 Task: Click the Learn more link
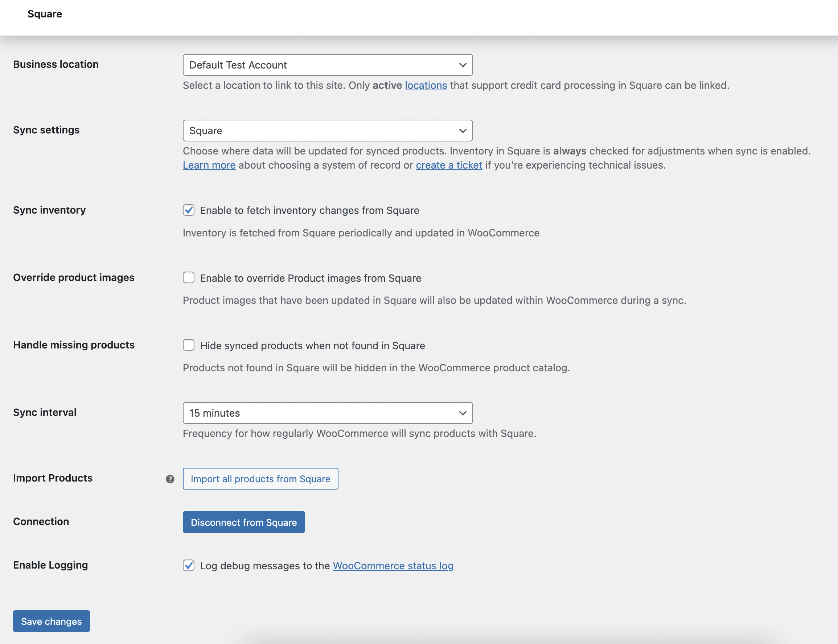point(209,165)
